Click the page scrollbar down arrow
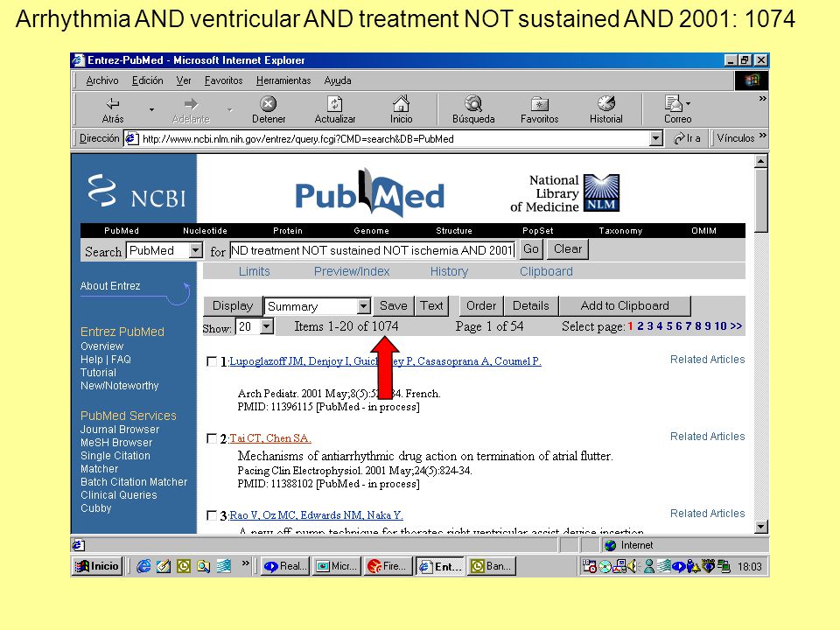 pyautogui.click(x=760, y=527)
